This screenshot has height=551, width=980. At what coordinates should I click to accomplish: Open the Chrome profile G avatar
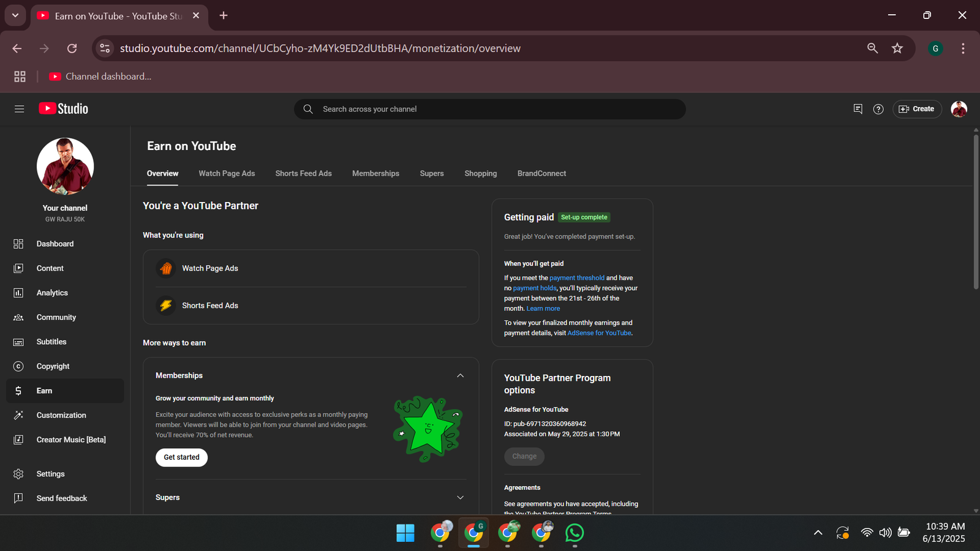coord(935,48)
